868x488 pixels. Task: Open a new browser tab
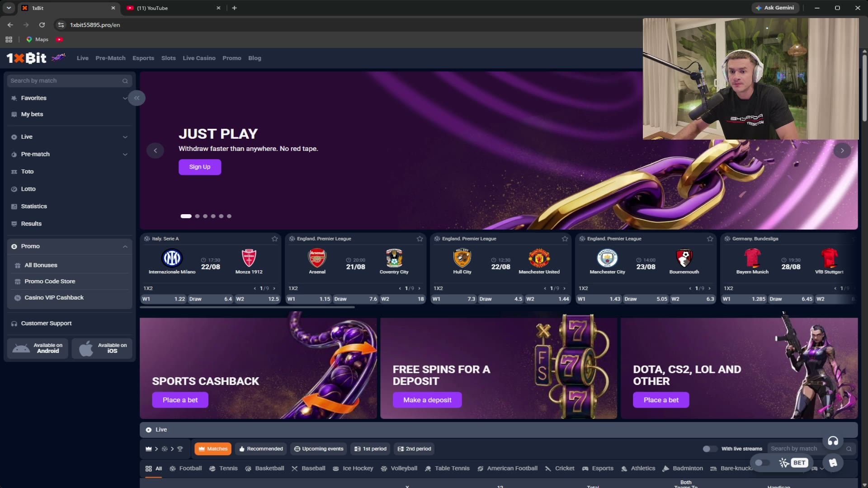point(234,8)
